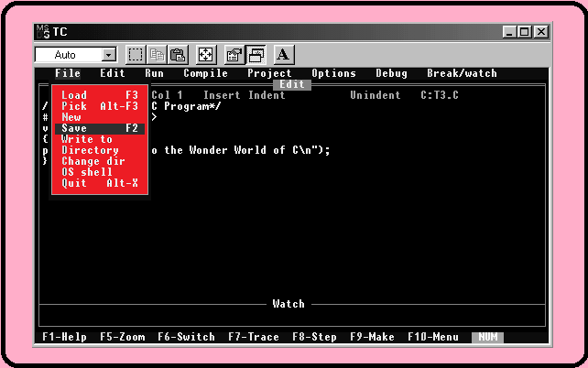
Task: Choose Quit Alt-X in File menu
Action: point(100,183)
